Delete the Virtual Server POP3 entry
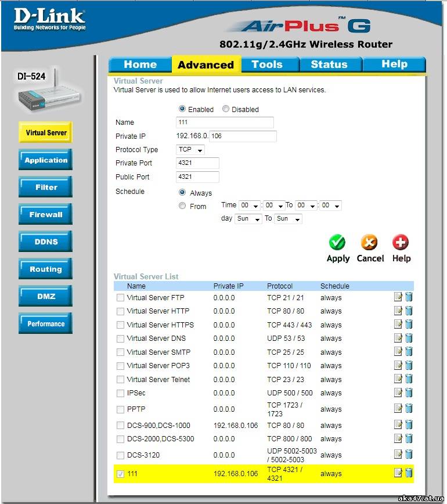 pos(409,365)
